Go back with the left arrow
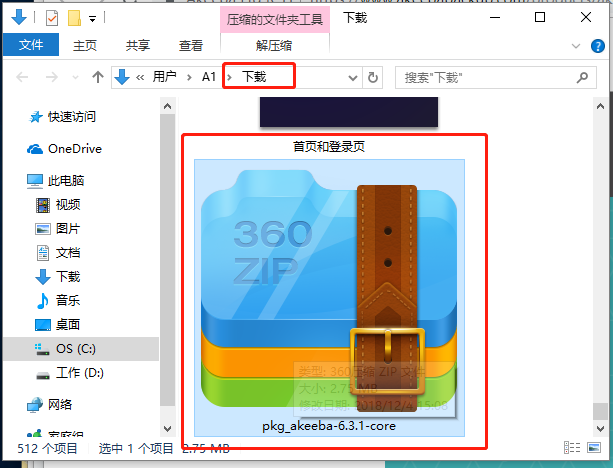The height and width of the screenshot is (468, 613). [x=22, y=77]
